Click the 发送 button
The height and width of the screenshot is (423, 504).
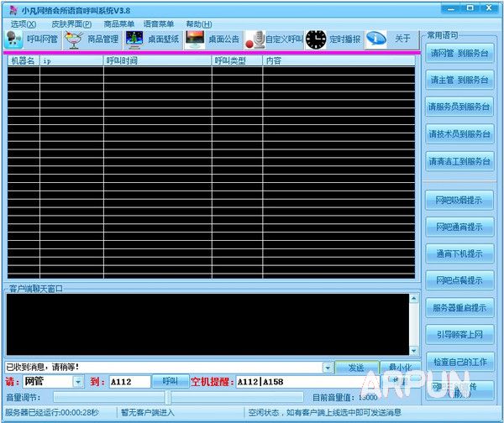[x=355, y=368]
